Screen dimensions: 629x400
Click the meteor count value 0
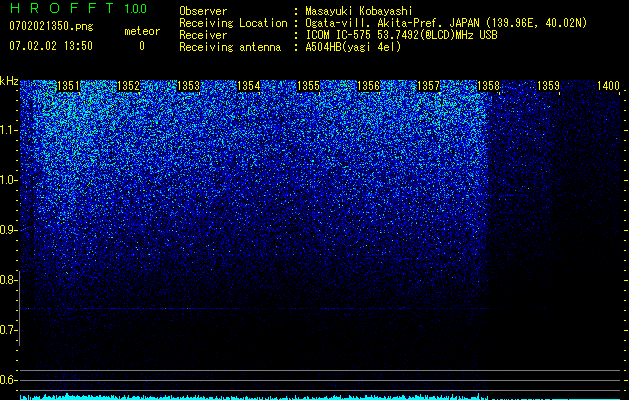coord(142,46)
